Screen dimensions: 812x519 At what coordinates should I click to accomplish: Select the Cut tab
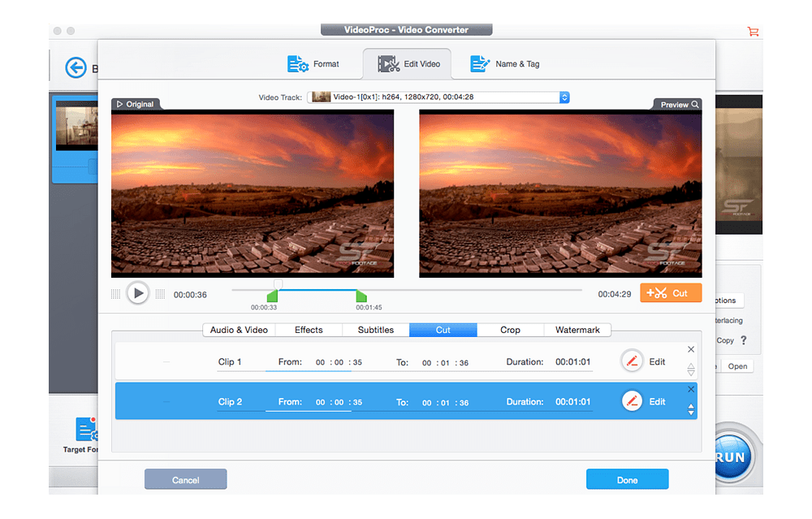point(443,330)
